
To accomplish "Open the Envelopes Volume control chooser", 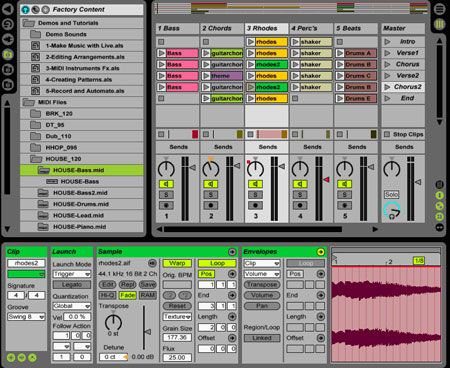I will tap(262, 274).
